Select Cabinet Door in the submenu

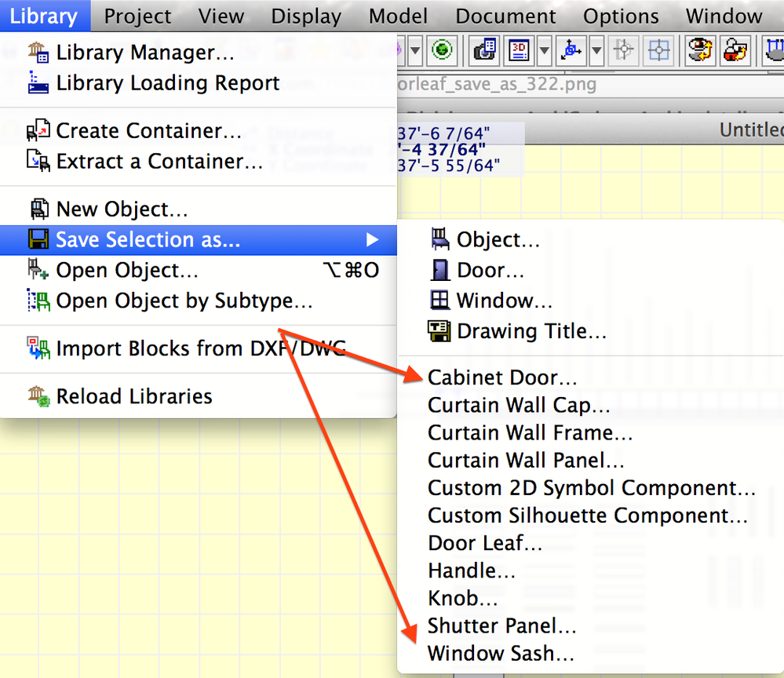click(502, 377)
